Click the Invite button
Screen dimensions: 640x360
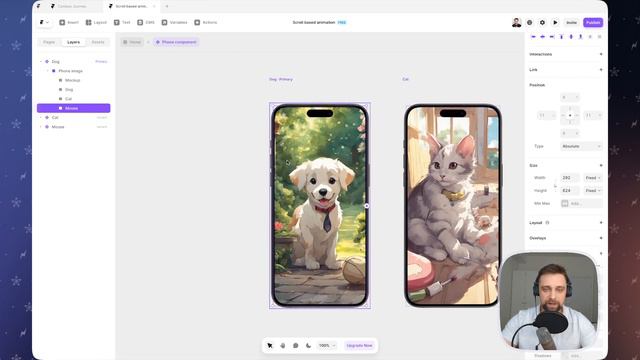(571, 22)
